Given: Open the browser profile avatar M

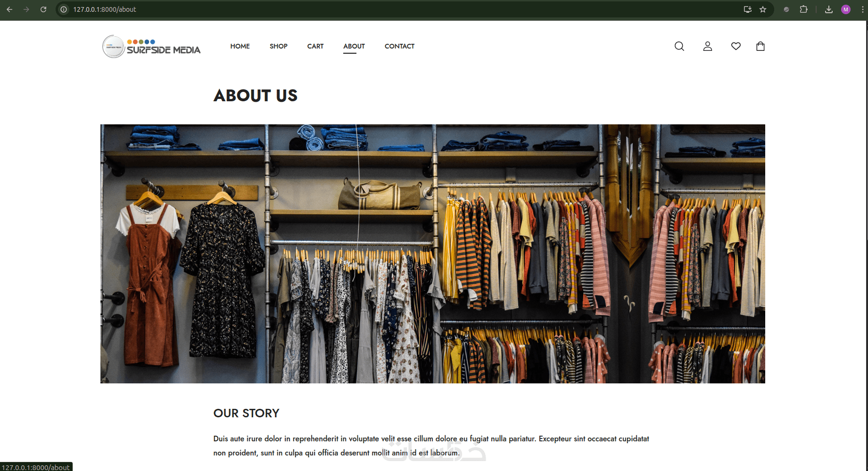Looking at the screenshot, I should (x=846, y=9).
